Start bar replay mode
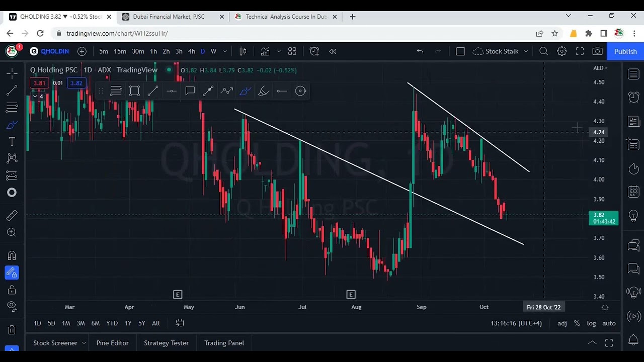 pyautogui.click(x=333, y=51)
